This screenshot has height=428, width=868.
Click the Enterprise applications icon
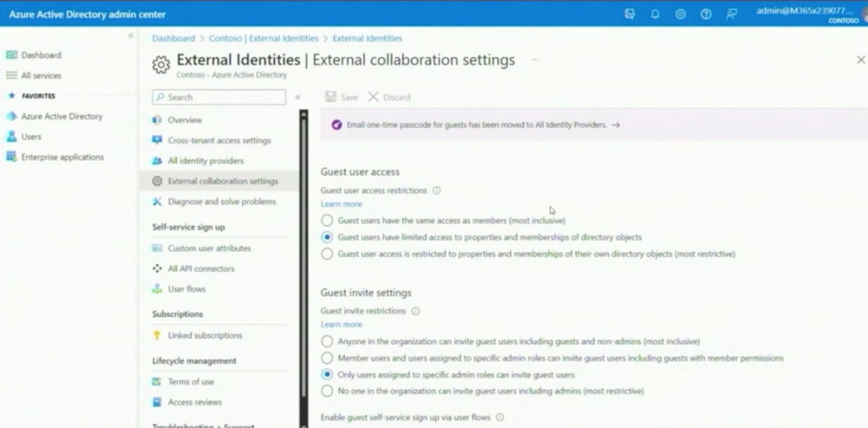pyautogui.click(x=11, y=157)
